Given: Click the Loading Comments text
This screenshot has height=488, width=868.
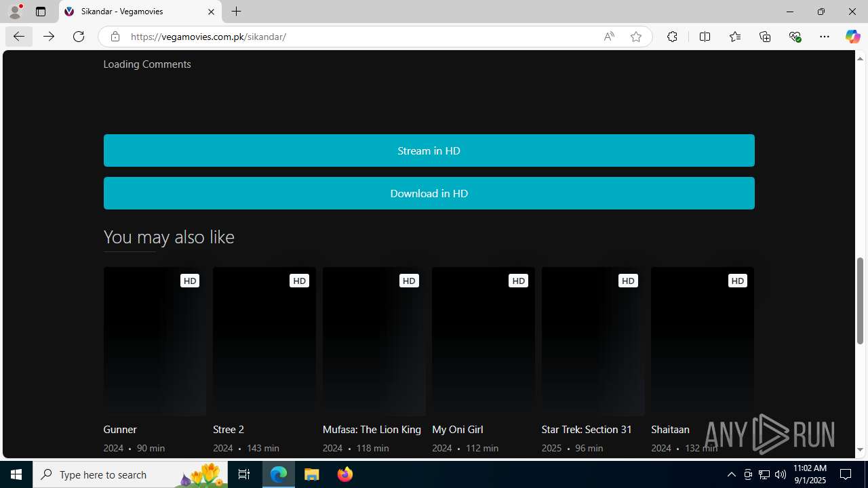Looking at the screenshot, I should [x=147, y=64].
